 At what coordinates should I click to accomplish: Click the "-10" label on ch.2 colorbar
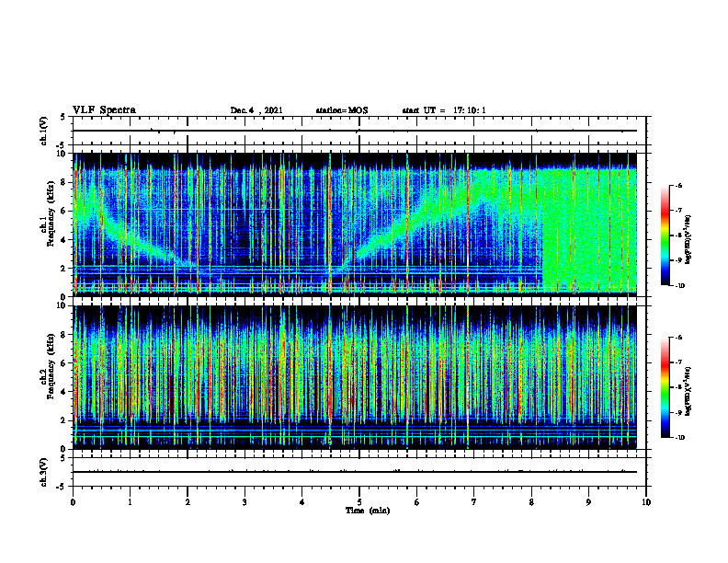[680, 438]
